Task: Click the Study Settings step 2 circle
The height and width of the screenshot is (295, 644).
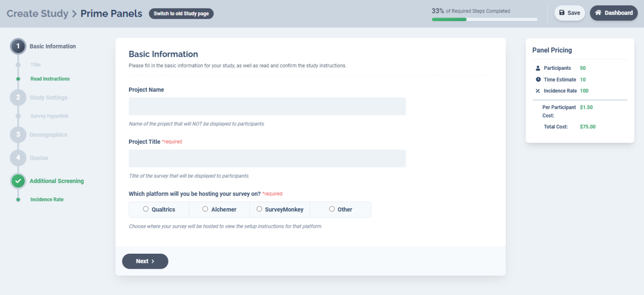Action: tap(18, 97)
